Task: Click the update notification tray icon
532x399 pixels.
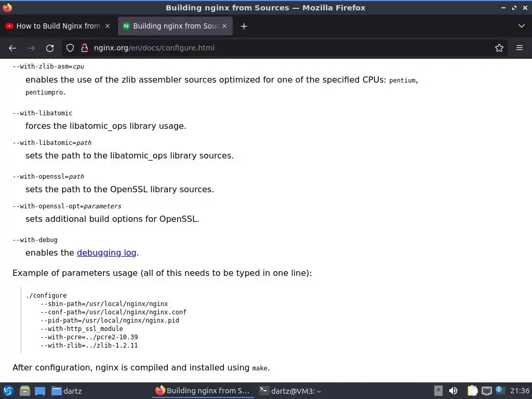Action: (499, 390)
